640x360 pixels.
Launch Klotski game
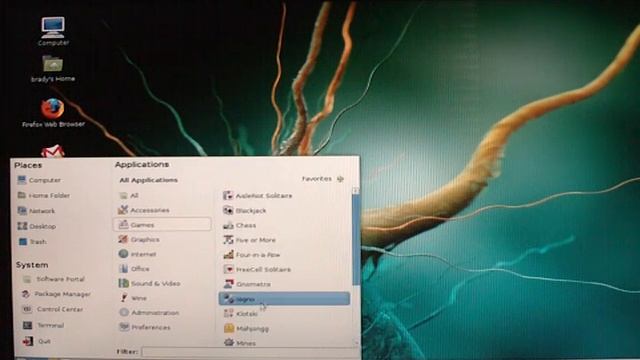click(x=240, y=313)
